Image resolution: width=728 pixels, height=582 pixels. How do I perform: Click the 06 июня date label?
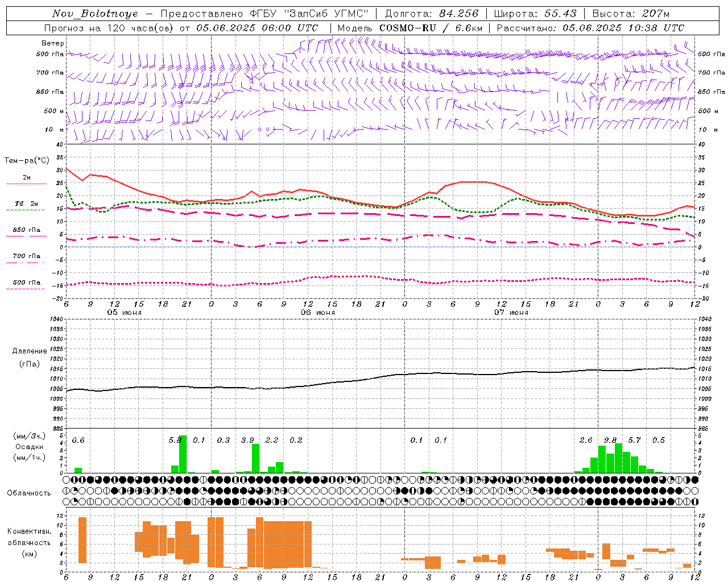[318, 313]
